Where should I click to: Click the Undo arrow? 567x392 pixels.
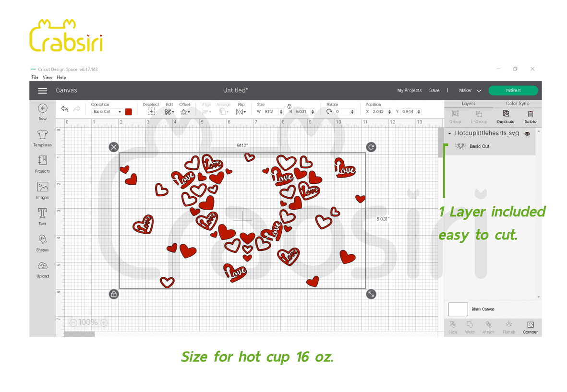[65, 109]
